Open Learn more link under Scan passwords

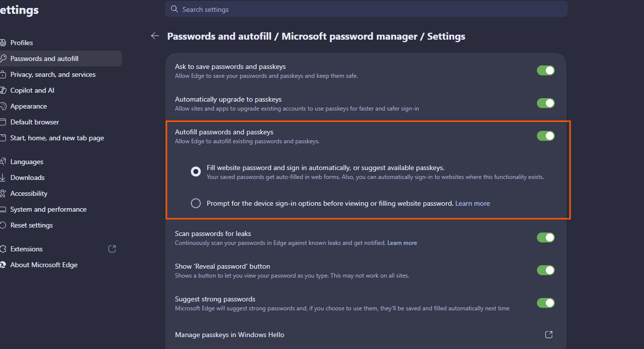pyautogui.click(x=402, y=243)
